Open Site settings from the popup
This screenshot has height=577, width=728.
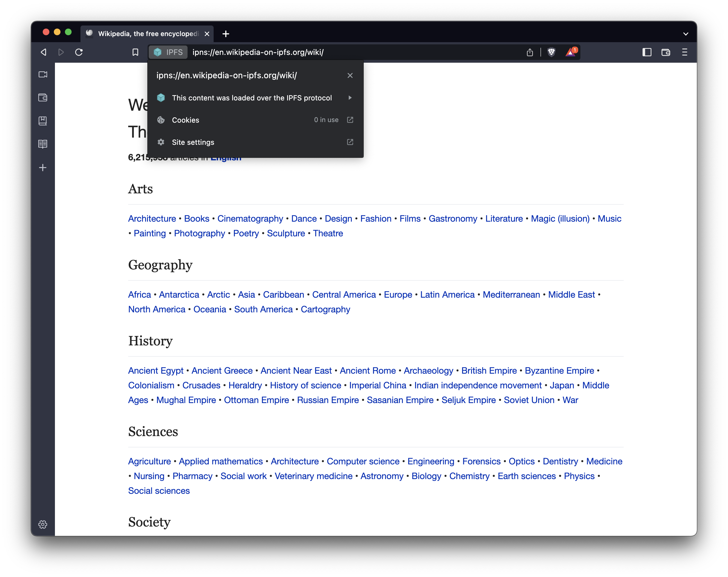pos(193,142)
